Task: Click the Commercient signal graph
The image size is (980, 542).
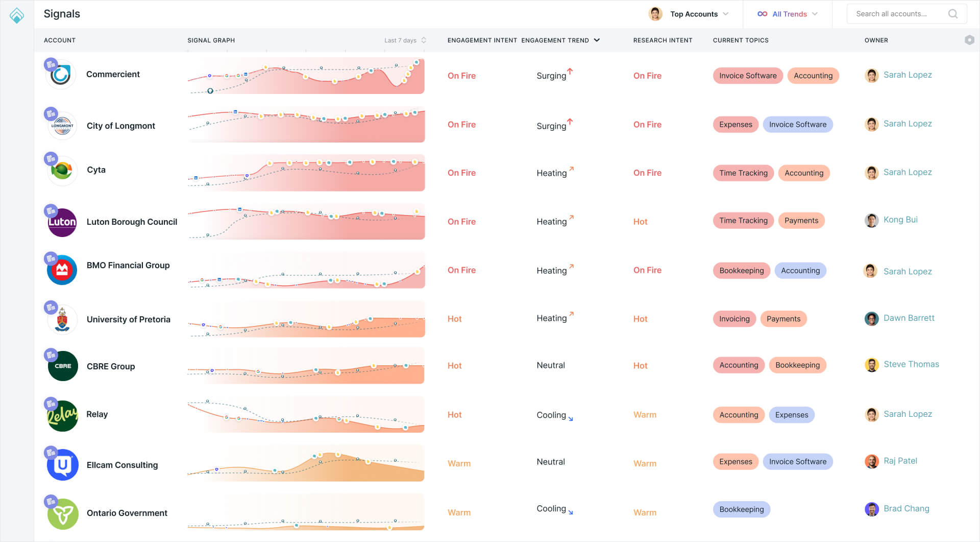Action: (x=306, y=76)
